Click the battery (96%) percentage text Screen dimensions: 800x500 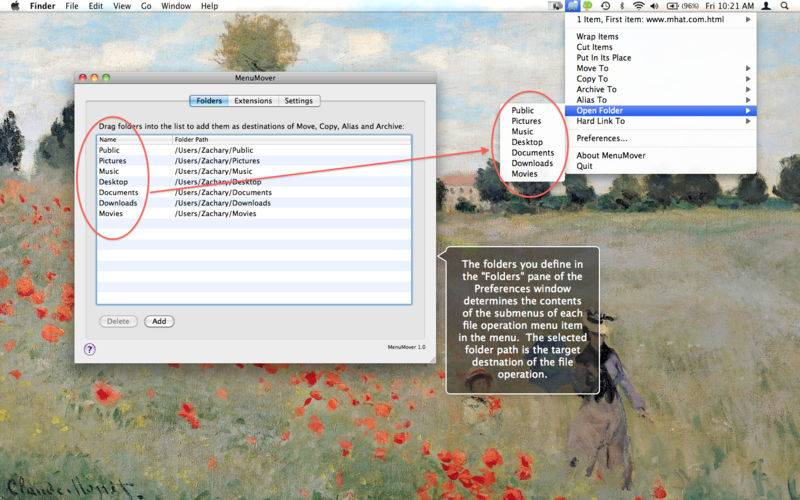click(x=690, y=6)
